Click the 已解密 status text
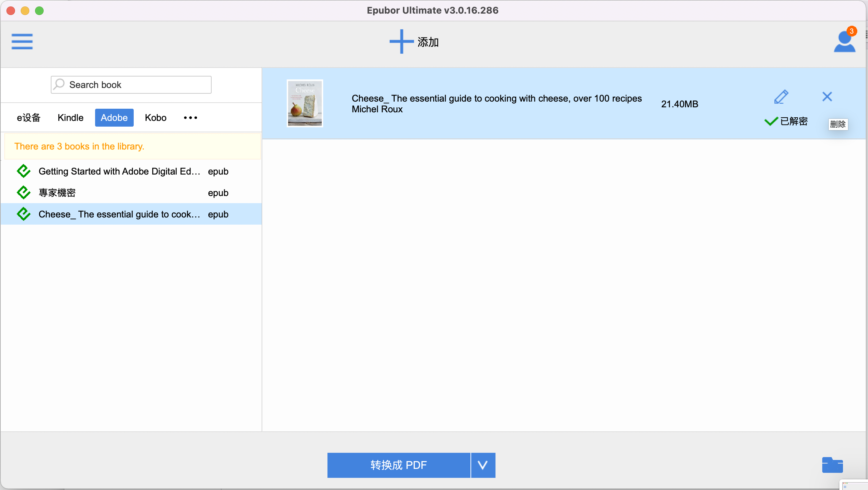 coord(794,121)
